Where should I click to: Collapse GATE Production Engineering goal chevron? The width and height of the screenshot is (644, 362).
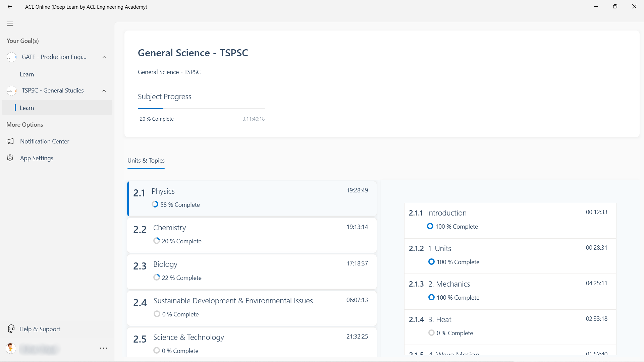click(104, 57)
